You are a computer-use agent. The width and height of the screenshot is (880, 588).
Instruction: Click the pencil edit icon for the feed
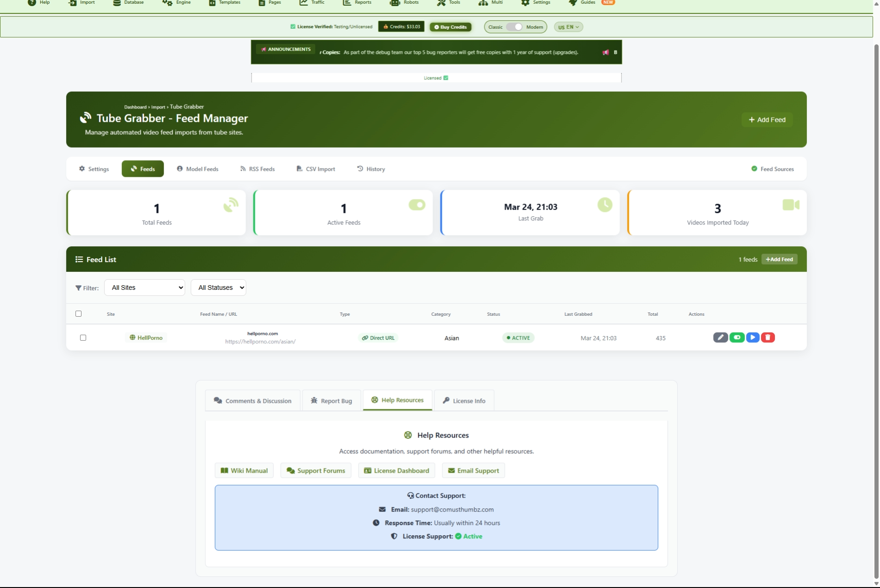pyautogui.click(x=720, y=338)
